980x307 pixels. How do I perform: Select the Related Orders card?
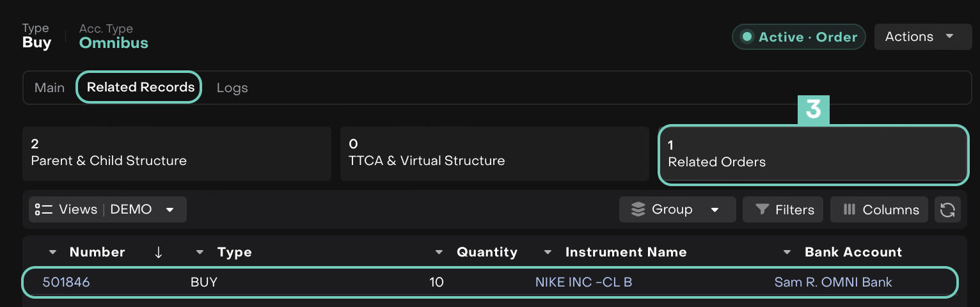812,155
